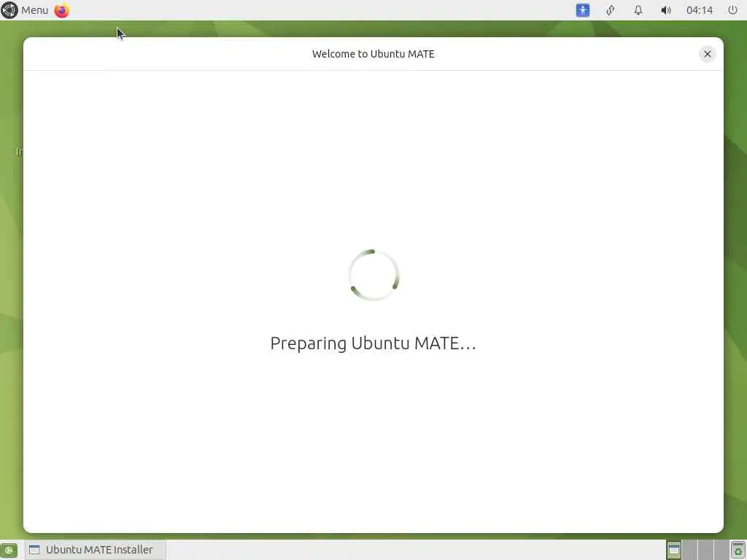Click the 04:14 clock
Screen dimensions: 747x560
tap(700, 10)
